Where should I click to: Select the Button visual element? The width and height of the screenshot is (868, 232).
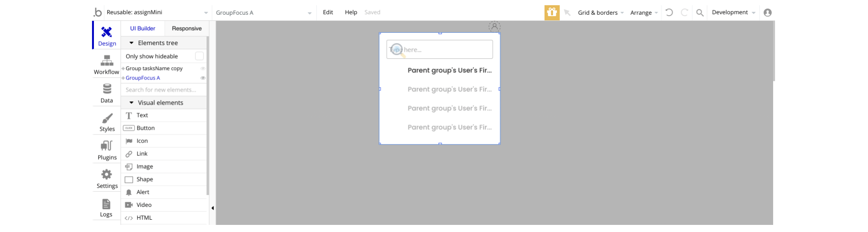click(146, 128)
